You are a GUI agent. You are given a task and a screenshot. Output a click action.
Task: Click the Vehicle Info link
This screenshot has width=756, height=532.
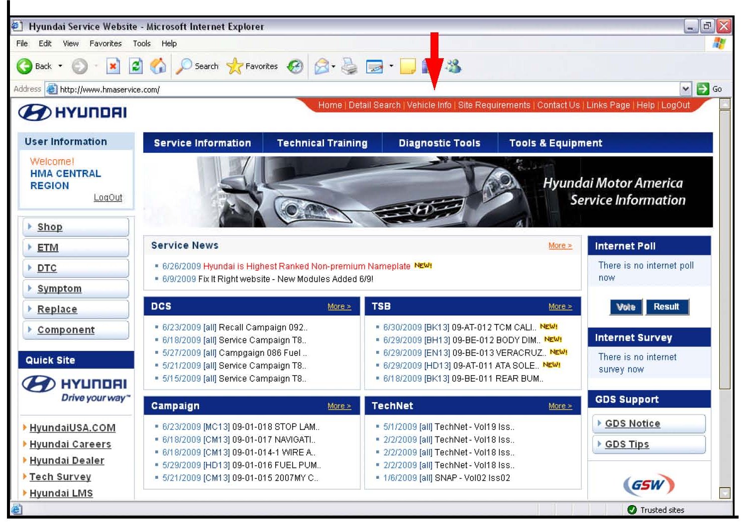(x=429, y=105)
